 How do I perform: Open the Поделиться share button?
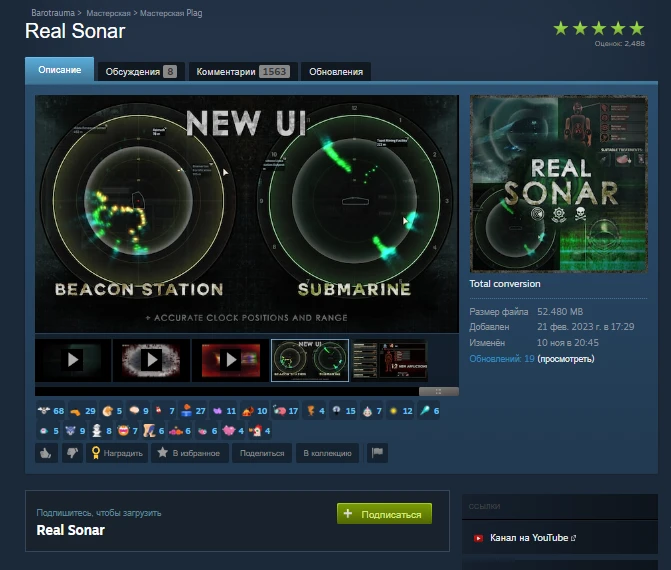coord(262,453)
